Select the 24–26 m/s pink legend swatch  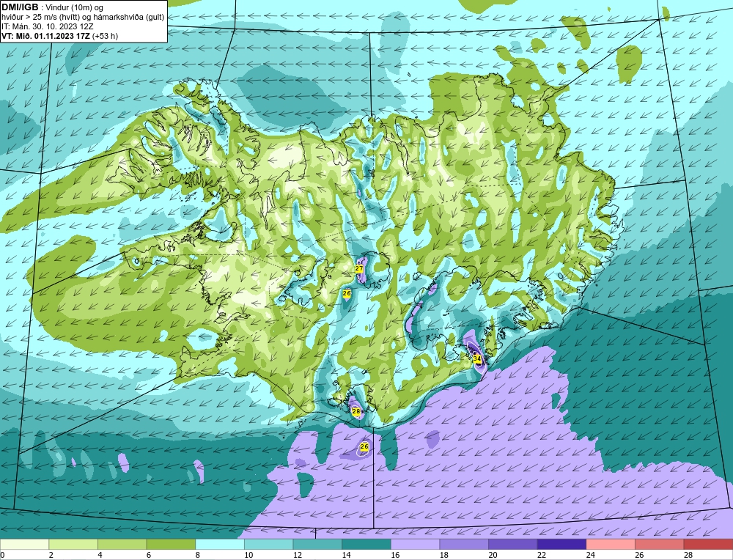click(611, 544)
